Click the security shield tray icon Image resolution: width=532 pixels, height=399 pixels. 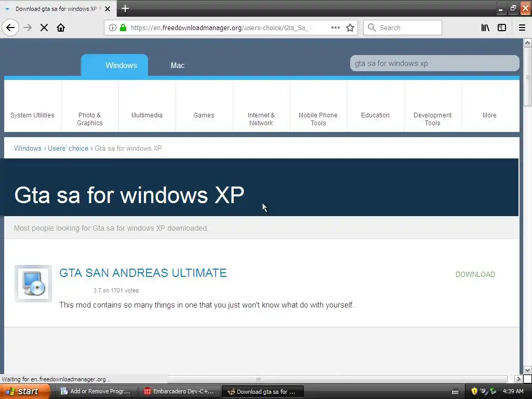(x=474, y=391)
